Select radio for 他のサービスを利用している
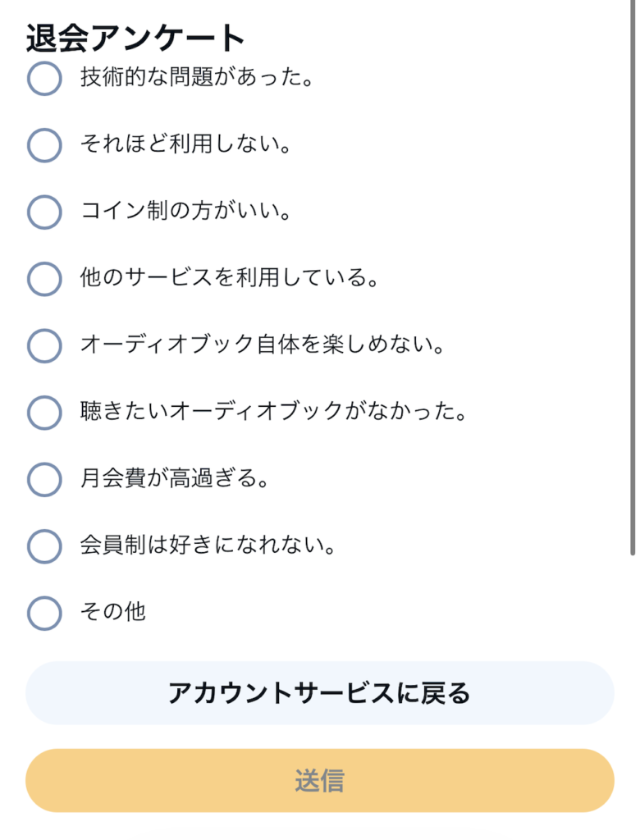 44,279
